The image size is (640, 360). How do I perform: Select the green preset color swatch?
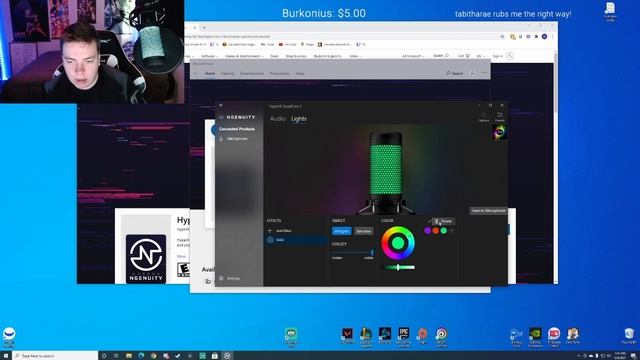(x=444, y=231)
